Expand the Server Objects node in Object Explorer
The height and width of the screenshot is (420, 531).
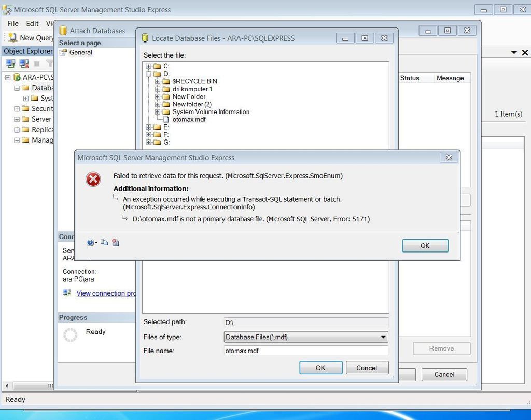[17, 119]
